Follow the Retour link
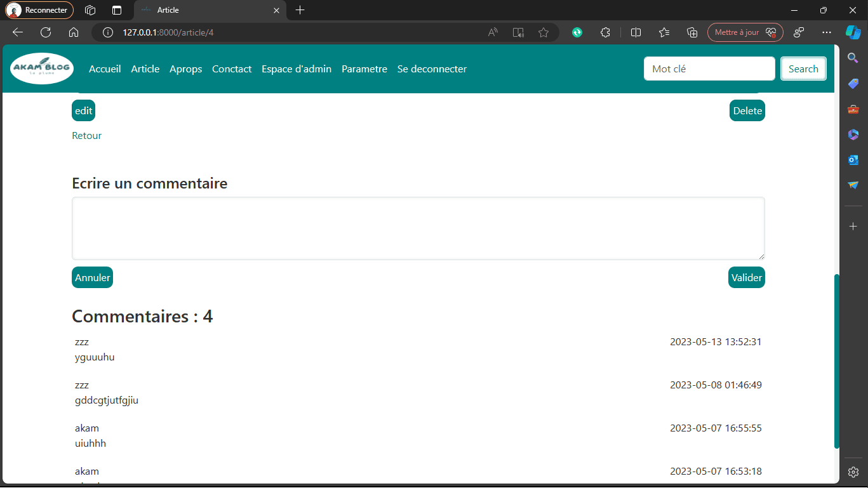868x488 pixels. point(87,136)
